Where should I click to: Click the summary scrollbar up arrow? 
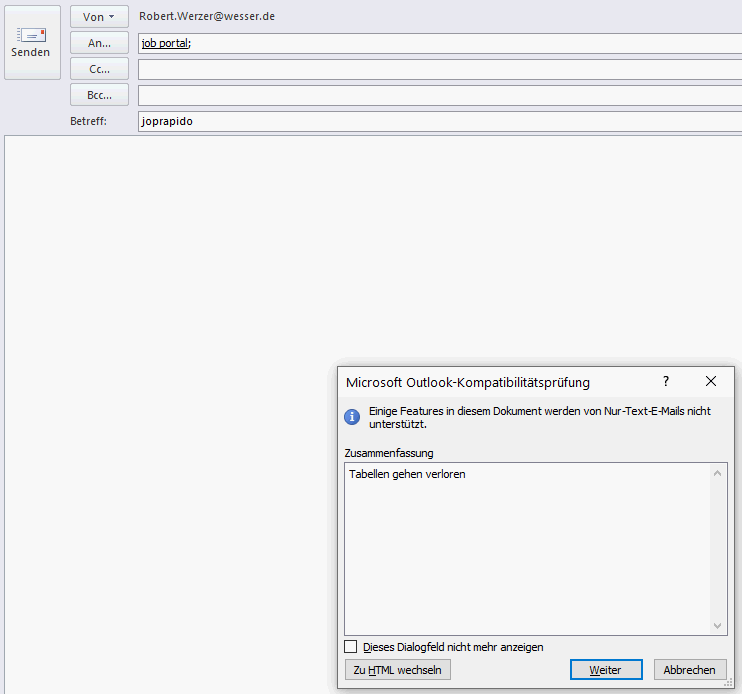pos(718,472)
